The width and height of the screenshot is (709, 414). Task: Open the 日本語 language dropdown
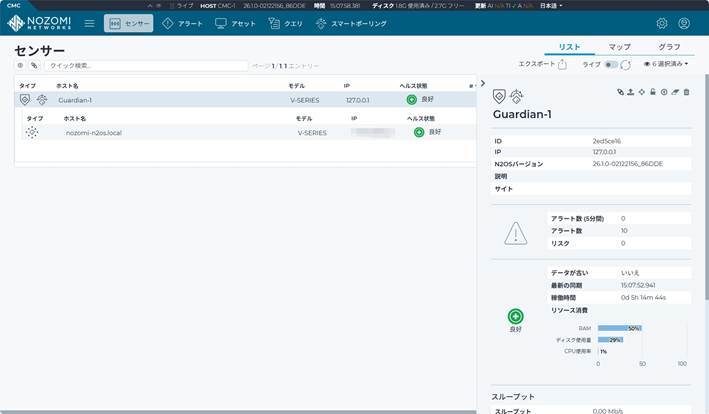pos(545,5)
